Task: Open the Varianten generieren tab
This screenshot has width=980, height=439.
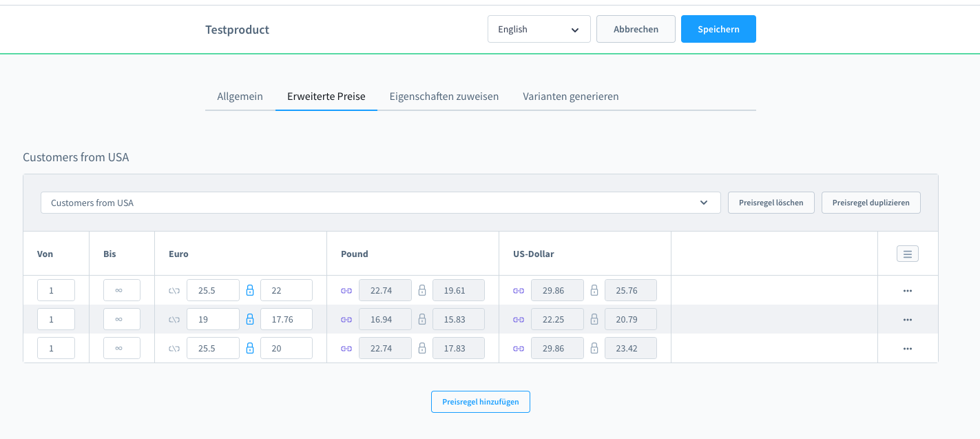Action: (x=570, y=96)
